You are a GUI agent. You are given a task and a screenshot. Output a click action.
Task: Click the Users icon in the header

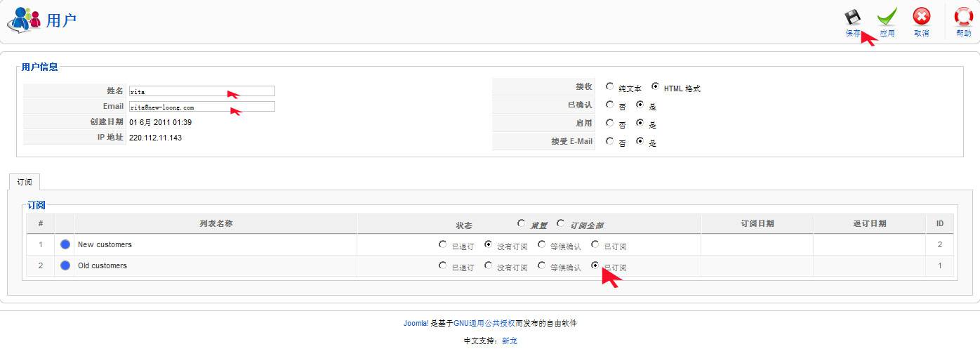point(23,20)
